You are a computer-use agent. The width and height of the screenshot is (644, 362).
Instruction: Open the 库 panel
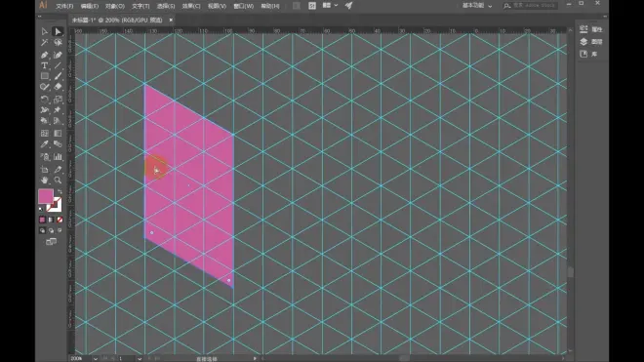(x=588, y=54)
